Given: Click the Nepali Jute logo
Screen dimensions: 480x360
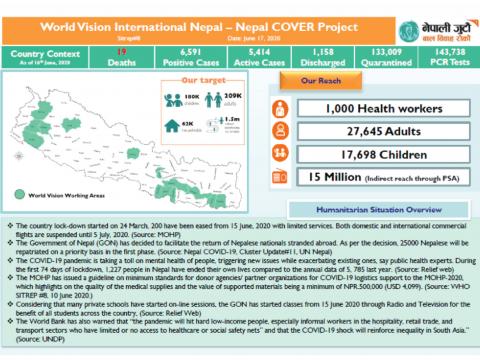Looking at the screenshot, I should click(438, 31).
